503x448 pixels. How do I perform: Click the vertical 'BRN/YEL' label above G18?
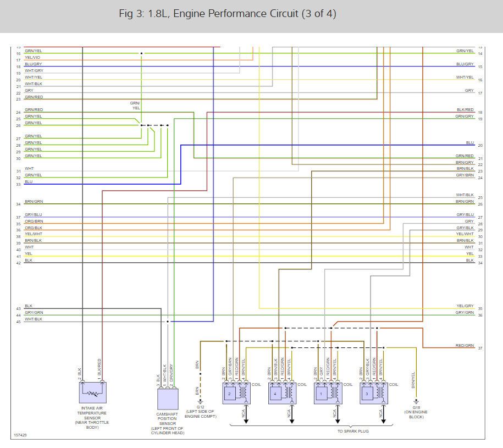[x=413, y=380]
